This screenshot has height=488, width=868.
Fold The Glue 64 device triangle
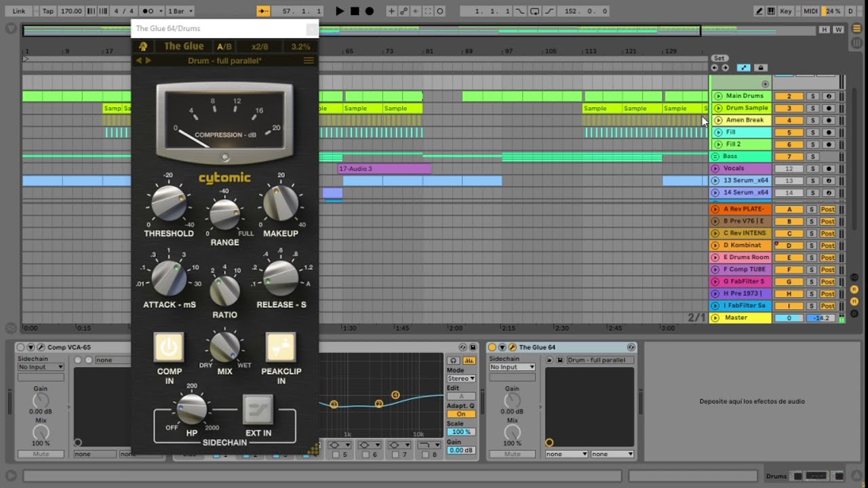502,348
